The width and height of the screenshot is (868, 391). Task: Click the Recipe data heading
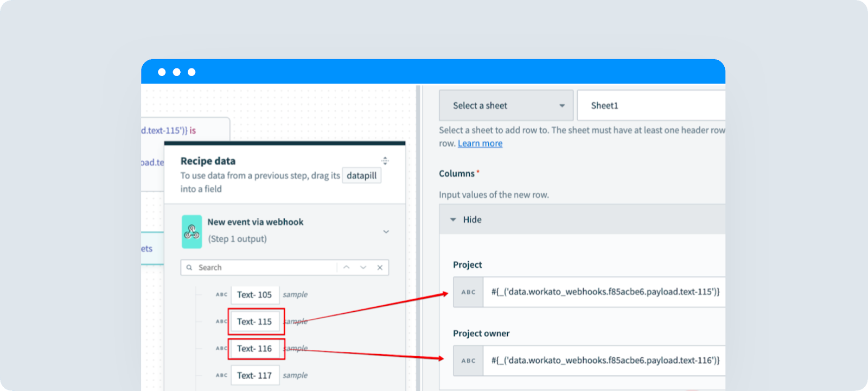pos(208,161)
